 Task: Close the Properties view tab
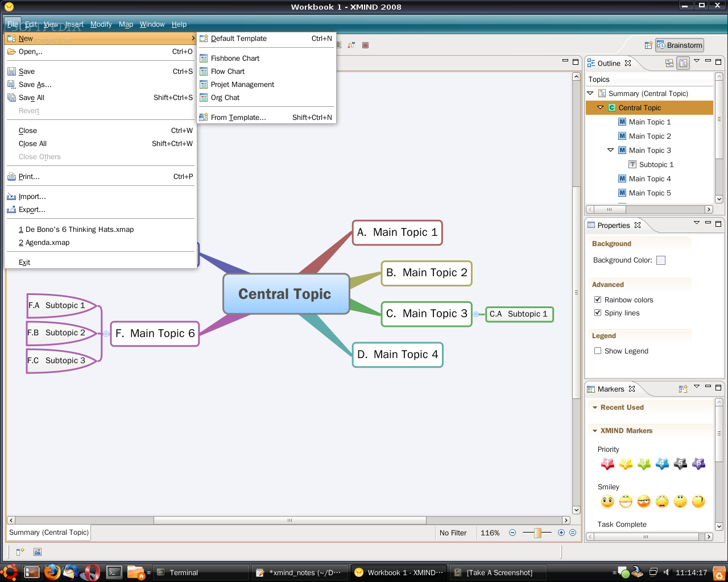pyautogui.click(x=638, y=225)
